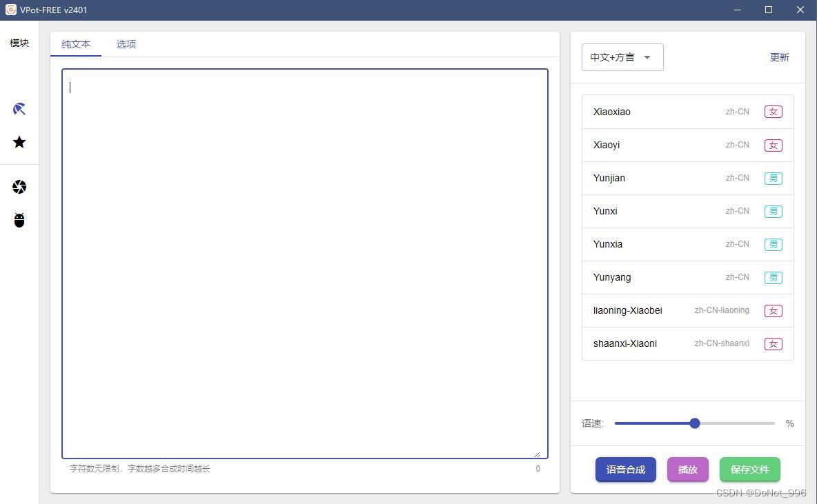Click the 语音合成 button
This screenshot has height=504, width=817.
626,470
